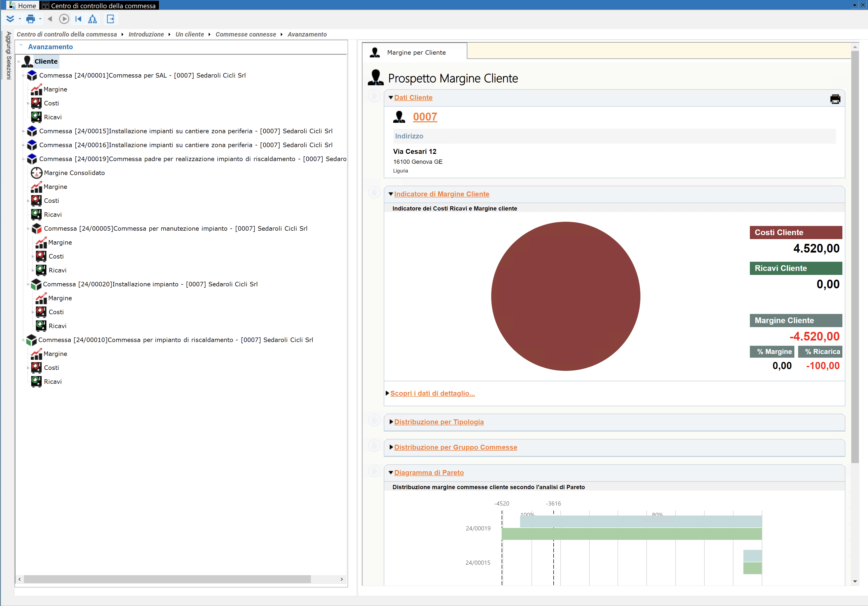Click Margine icon under Commessa 24/00005
868x606 pixels.
pyautogui.click(x=41, y=243)
